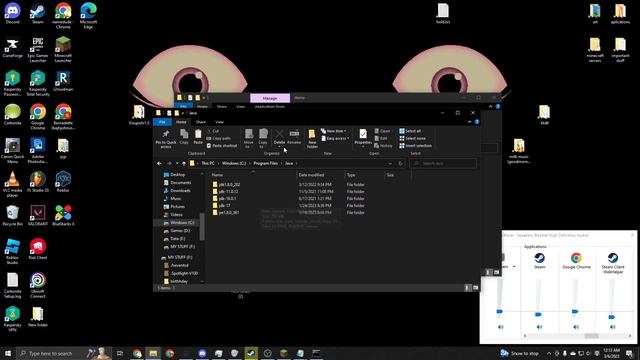Select the Minecraft Launcher desktop icon
This screenshot has height=360, width=640.
[x=63, y=49]
